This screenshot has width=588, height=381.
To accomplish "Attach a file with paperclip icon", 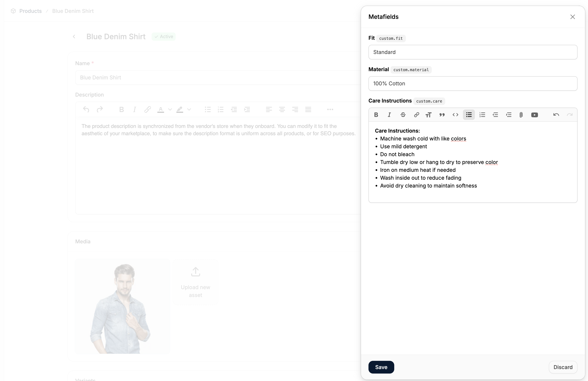I will (521, 115).
